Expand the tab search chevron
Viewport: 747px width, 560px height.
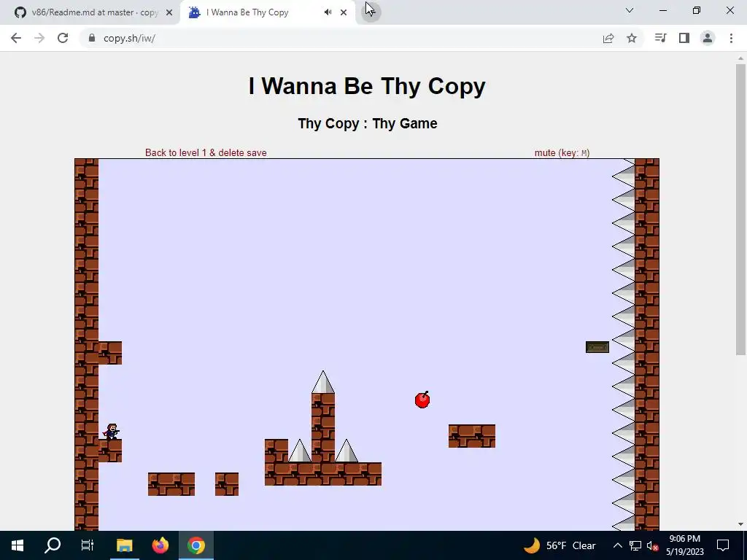point(630,10)
